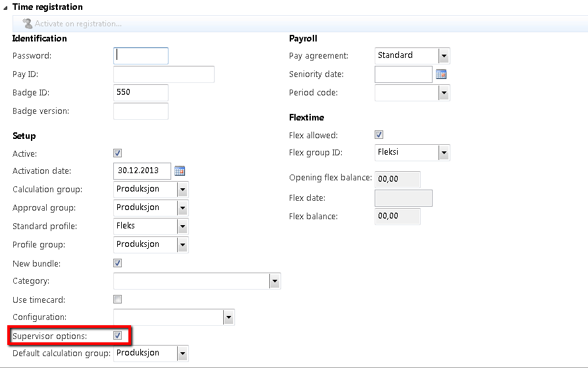Toggle the Active checkbox
This screenshot has width=588, height=368.
[x=118, y=153]
